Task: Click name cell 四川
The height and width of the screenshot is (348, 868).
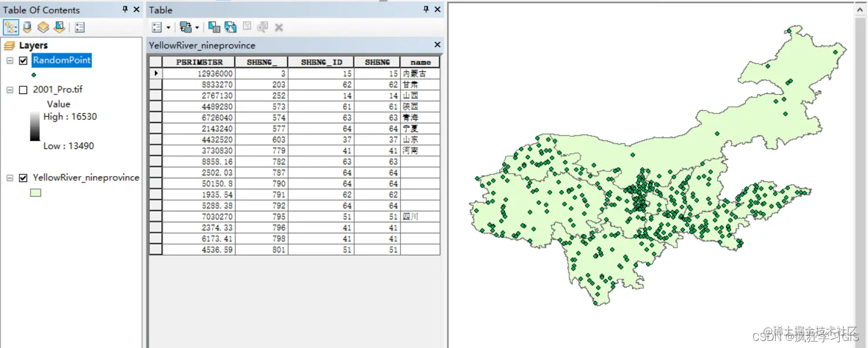Action: (420, 217)
